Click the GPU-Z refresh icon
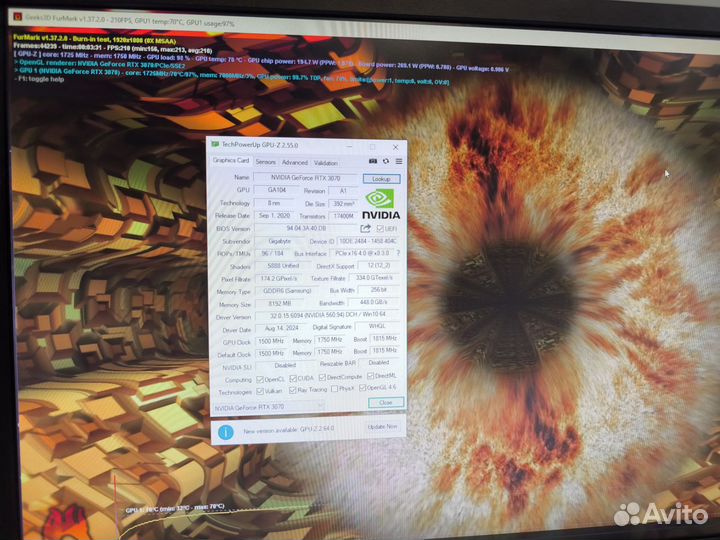The width and height of the screenshot is (720, 540). tap(386, 161)
